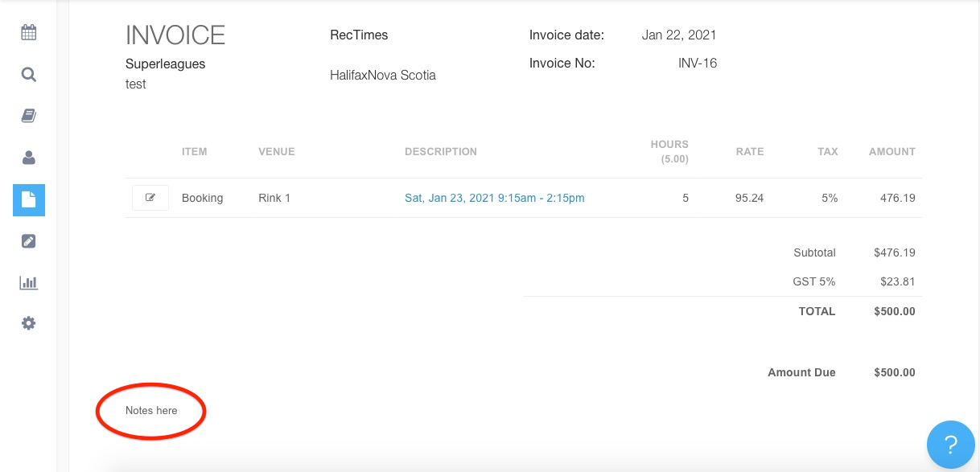Select the highlighted invoices document icon
Viewport: 980px width, 472px height.
pyautogui.click(x=29, y=200)
